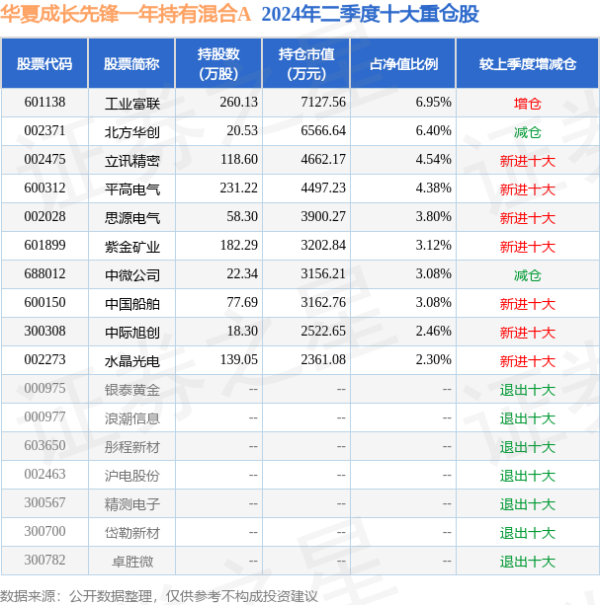Click the 7127.56 market value cell
The width and height of the screenshot is (600, 605).
(323, 102)
